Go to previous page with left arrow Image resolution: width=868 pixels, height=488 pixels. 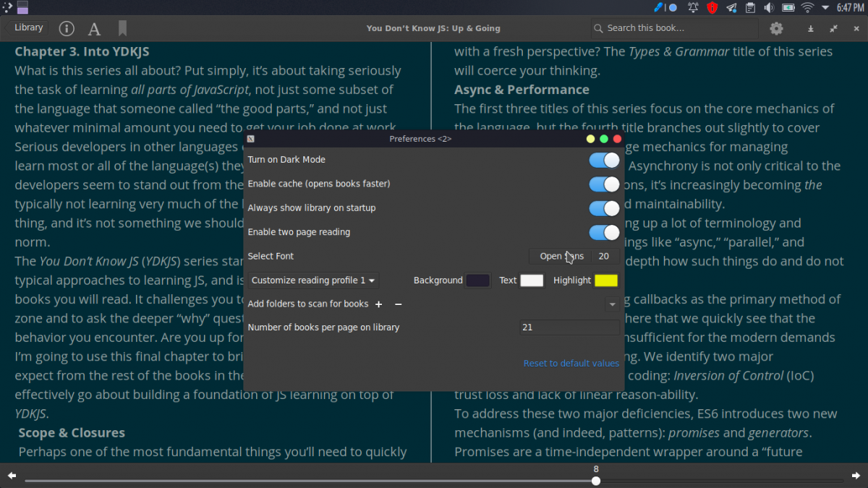click(12, 476)
